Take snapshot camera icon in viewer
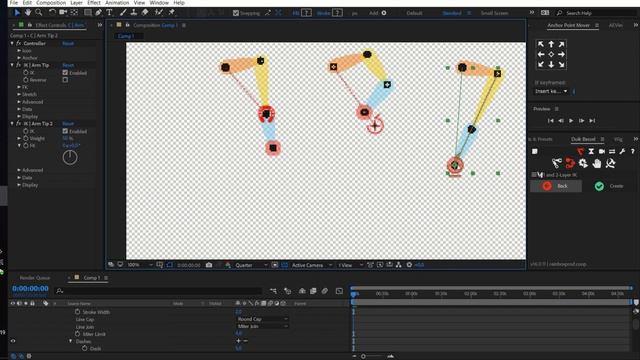This screenshot has width=640, height=360. coord(209,265)
